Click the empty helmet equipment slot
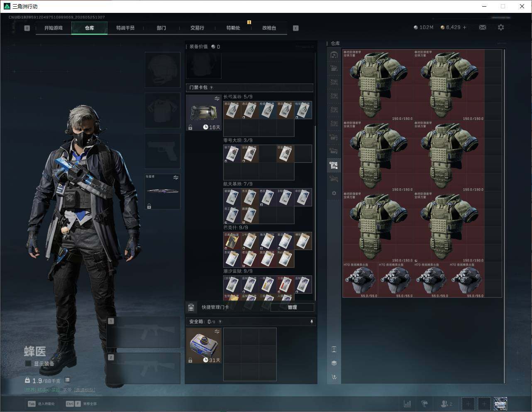Screen dimensions: 532x412 pos(162,70)
